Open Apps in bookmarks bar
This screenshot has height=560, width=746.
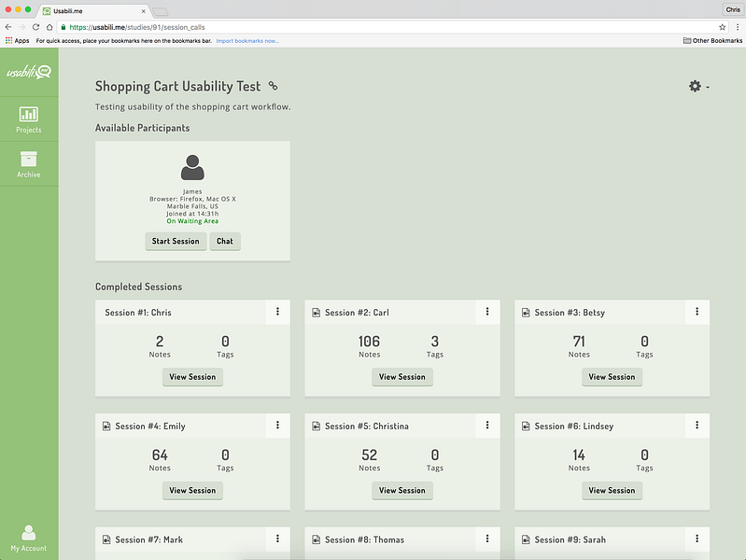17,41
